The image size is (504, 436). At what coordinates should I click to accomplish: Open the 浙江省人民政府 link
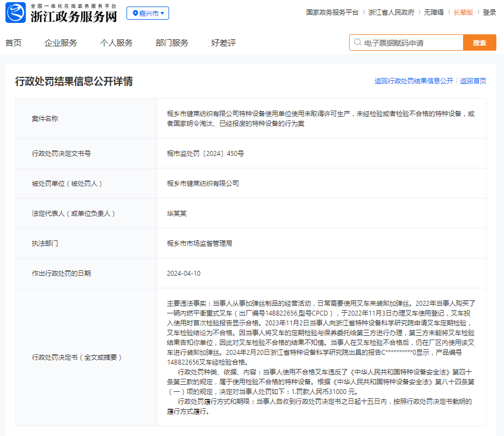pyautogui.click(x=391, y=13)
